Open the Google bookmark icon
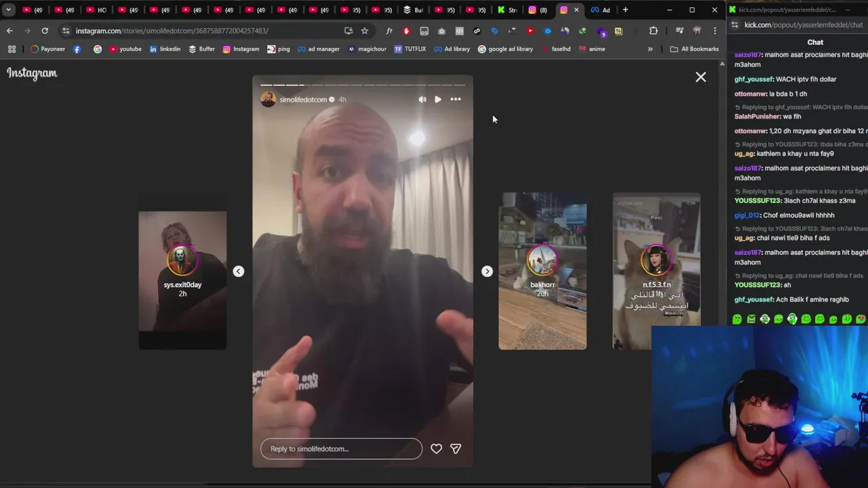Screen dimensions: 868x488 coord(98,49)
